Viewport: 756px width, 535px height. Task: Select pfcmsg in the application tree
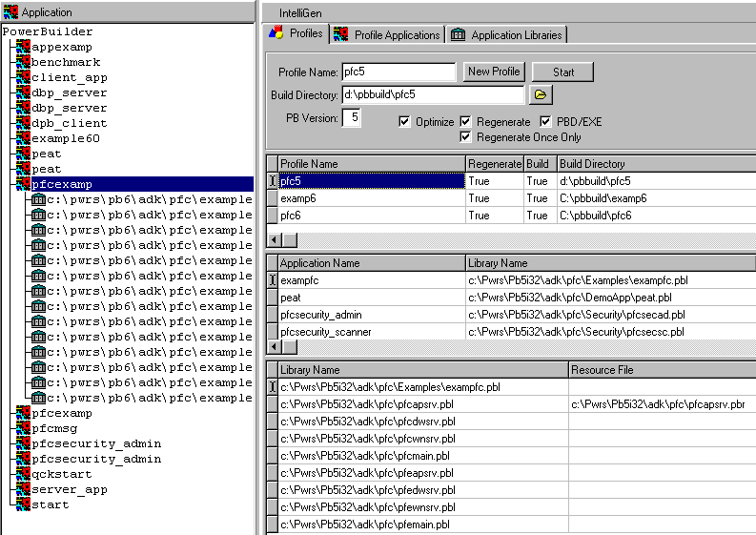point(54,428)
